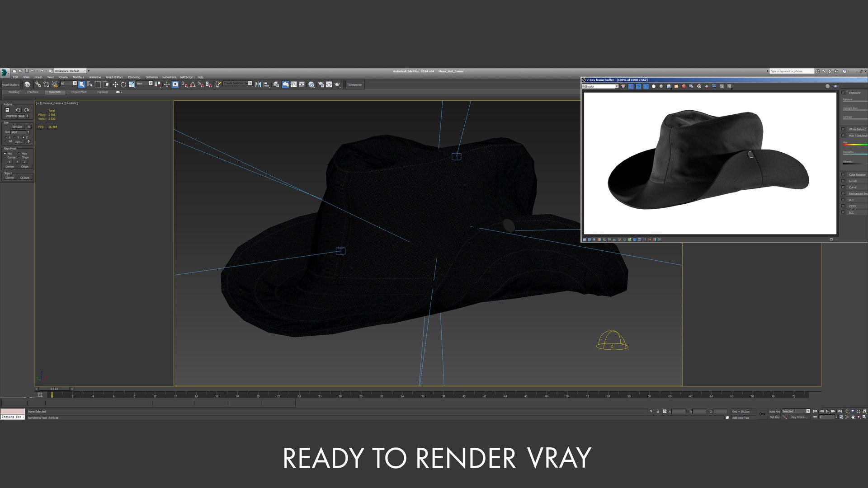The width and height of the screenshot is (868, 488).
Task: Enable the White Balance checkbox
Action: pos(843,129)
